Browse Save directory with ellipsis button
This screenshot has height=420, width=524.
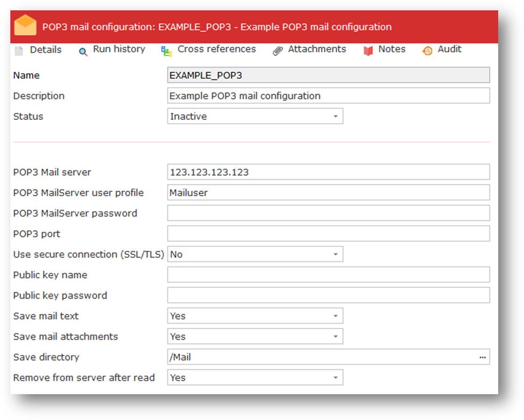pos(483,358)
